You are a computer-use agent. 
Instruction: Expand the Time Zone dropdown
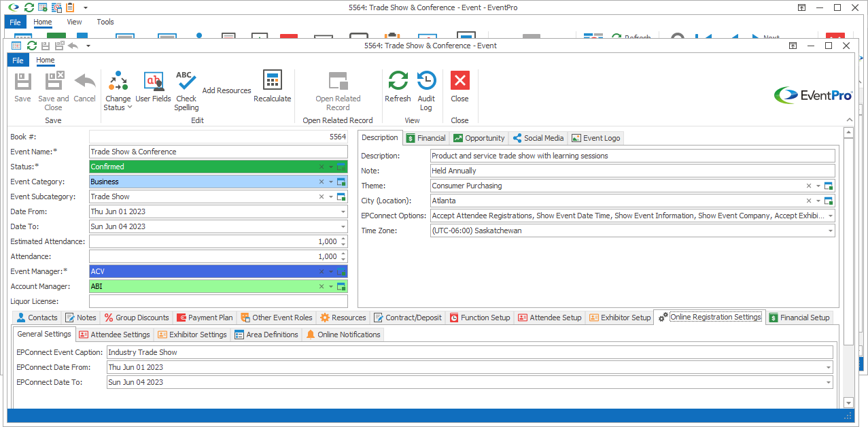[x=831, y=230]
